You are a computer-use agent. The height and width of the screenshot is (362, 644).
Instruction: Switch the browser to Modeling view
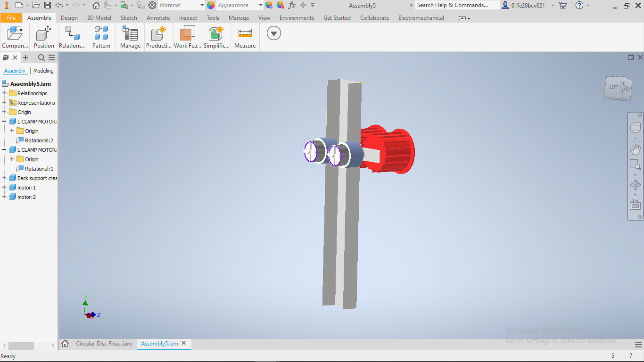(x=43, y=71)
